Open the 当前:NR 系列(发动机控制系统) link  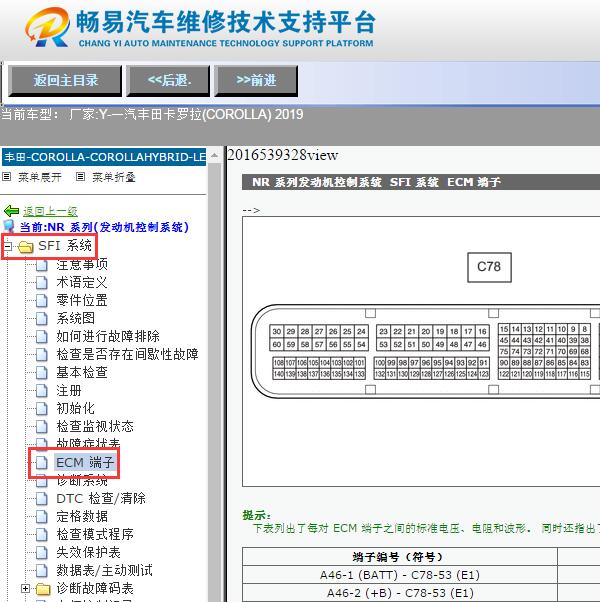pyautogui.click(x=104, y=227)
